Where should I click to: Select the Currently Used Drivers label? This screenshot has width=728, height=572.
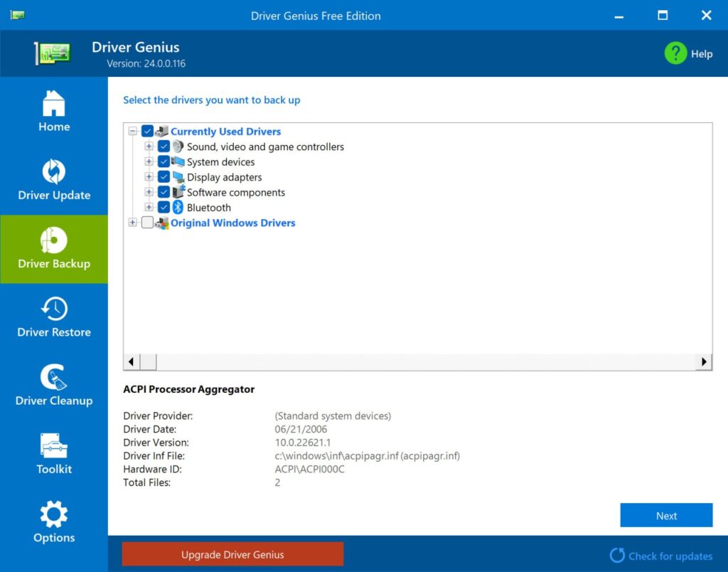[225, 132]
